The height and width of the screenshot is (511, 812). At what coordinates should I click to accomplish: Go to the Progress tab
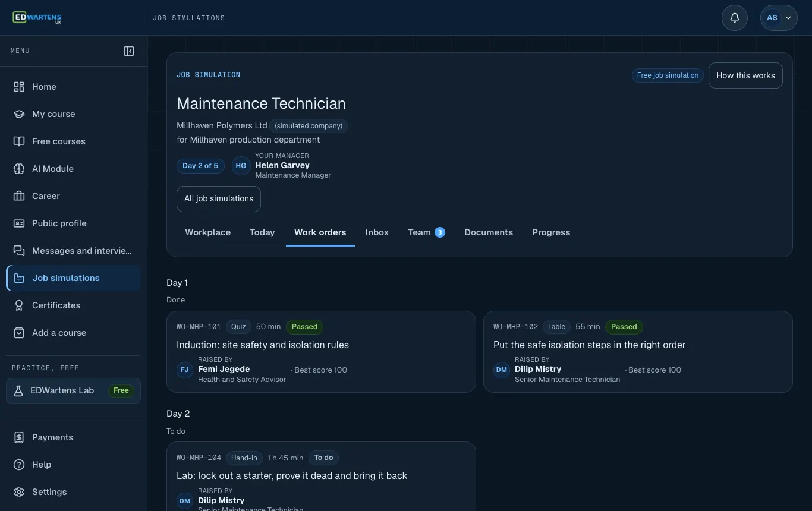(551, 232)
